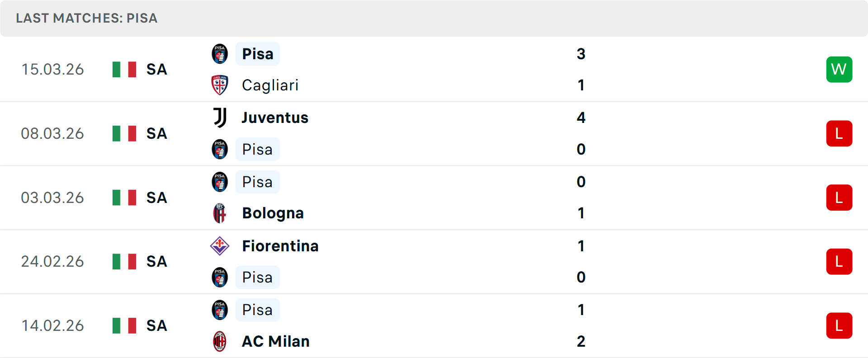Click the AC Milan club crest
The image size is (868, 358).
tap(220, 341)
